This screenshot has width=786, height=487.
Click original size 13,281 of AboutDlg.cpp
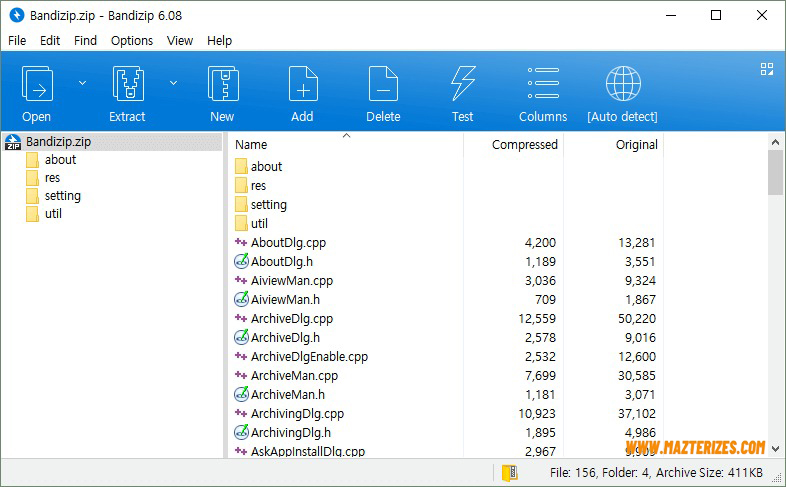[637, 243]
